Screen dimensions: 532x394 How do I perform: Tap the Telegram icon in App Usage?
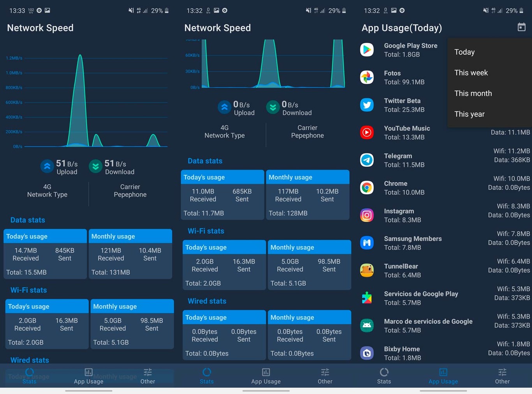click(x=366, y=160)
